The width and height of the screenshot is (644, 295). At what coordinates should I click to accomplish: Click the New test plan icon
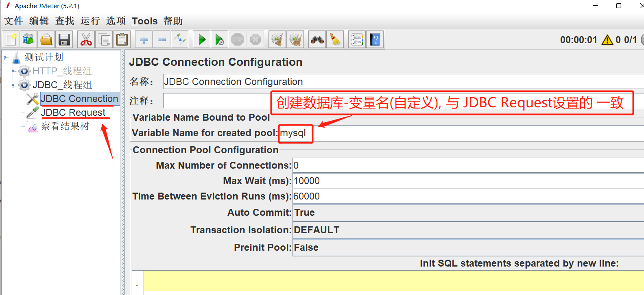pyautogui.click(x=11, y=39)
